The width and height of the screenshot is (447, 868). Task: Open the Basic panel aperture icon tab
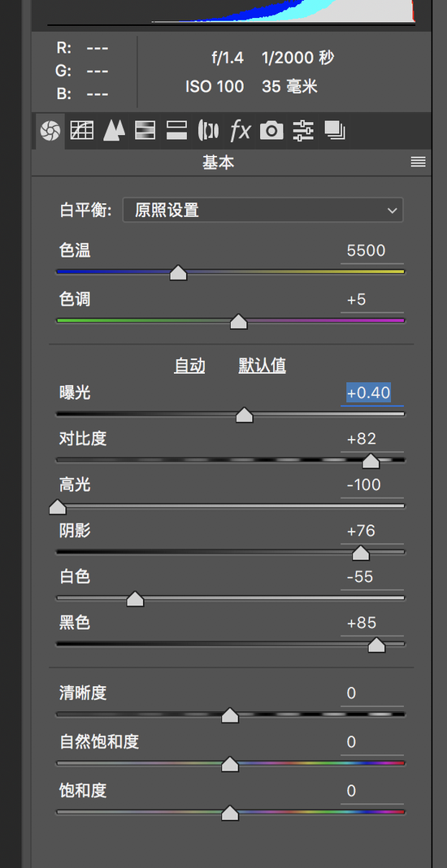pyautogui.click(x=50, y=131)
